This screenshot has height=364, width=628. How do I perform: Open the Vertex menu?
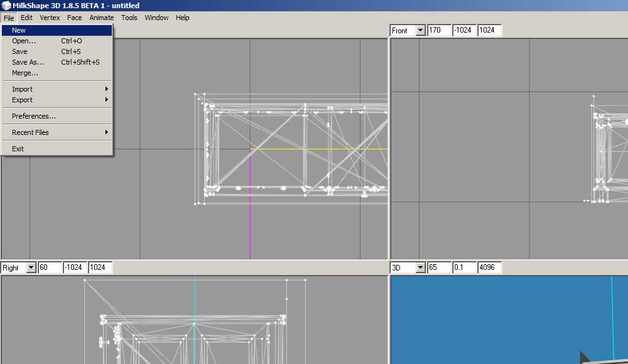point(50,18)
